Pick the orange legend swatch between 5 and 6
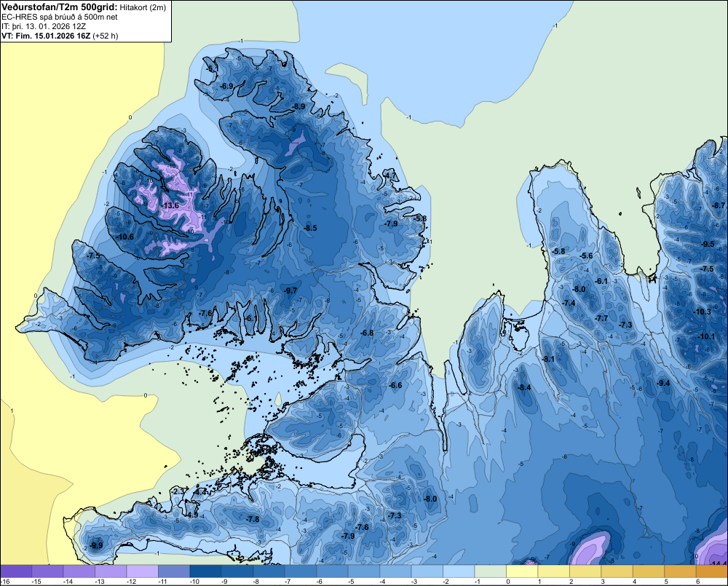The height and width of the screenshot is (586, 728). pos(680,571)
